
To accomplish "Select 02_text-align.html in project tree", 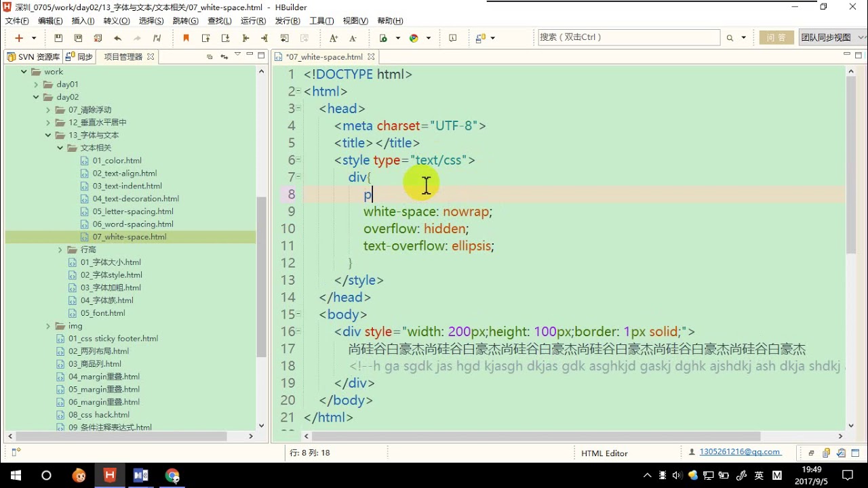I will point(125,174).
